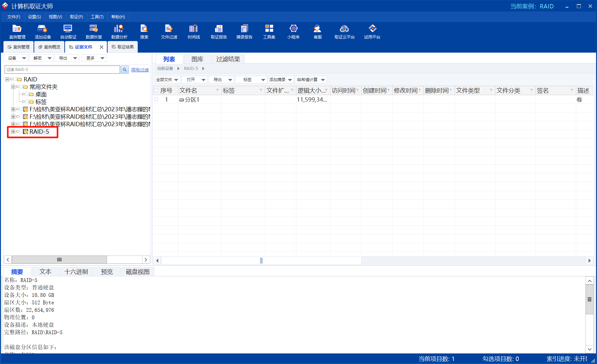Screen dimensions: 597x364
Task: Open the 取证(P) menu
Action: [76, 17]
